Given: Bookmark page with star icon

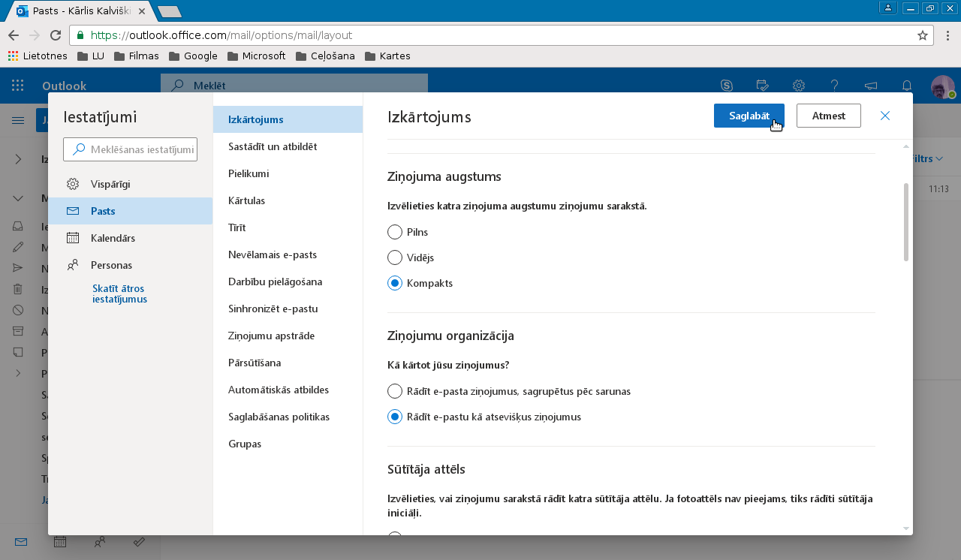Looking at the screenshot, I should (x=923, y=35).
